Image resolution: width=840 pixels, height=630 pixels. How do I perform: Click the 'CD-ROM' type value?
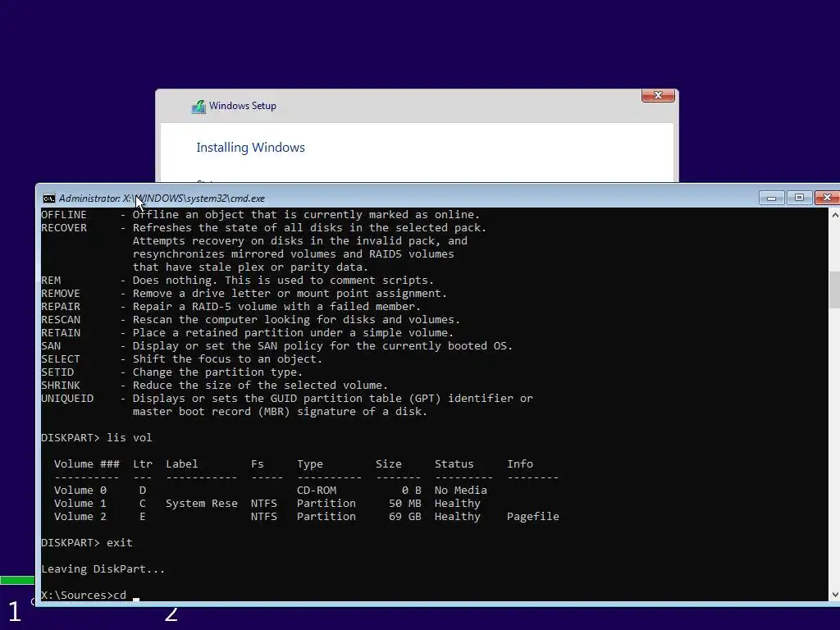pyautogui.click(x=317, y=491)
